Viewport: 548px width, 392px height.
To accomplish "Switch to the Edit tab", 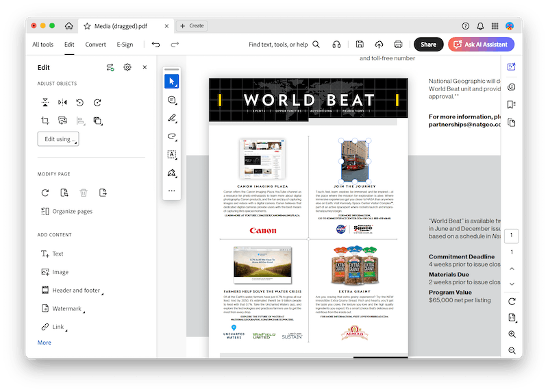I will point(69,45).
